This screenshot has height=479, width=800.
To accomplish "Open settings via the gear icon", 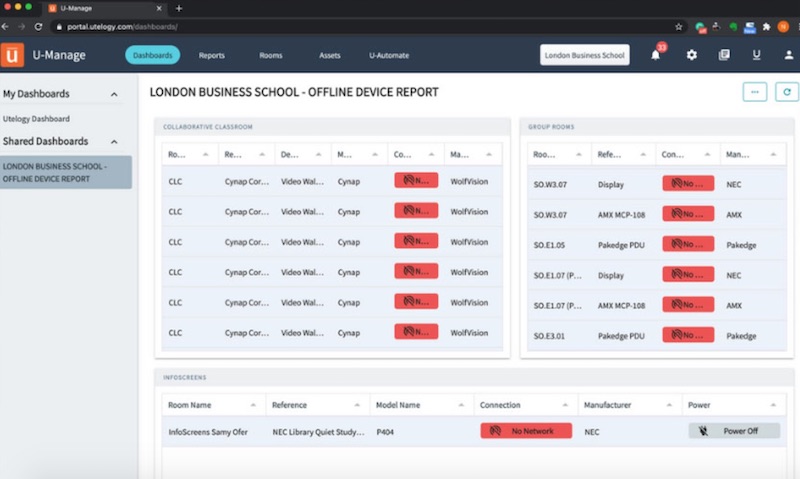I will coord(691,55).
